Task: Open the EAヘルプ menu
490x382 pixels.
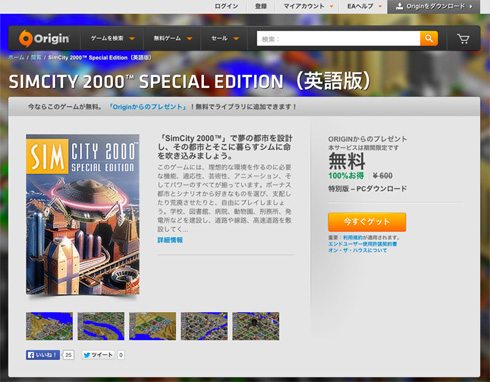Action: point(364,6)
